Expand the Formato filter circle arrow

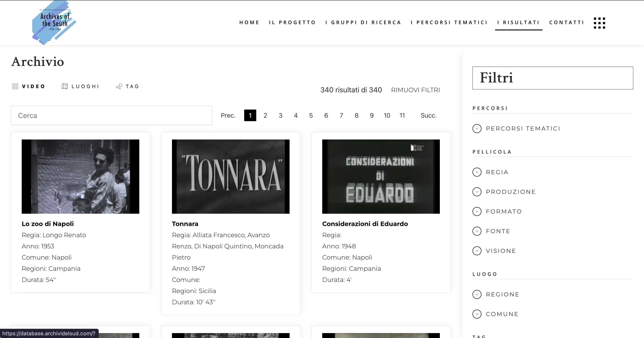pyautogui.click(x=477, y=211)
